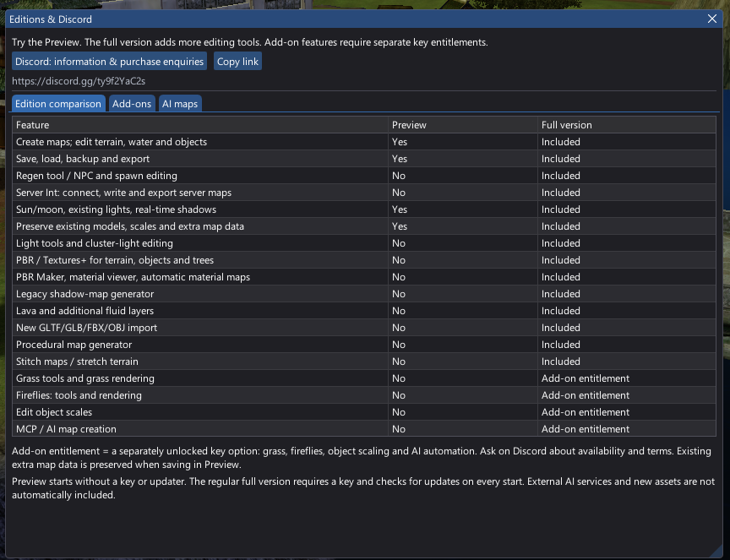Click 'Add-on entitlement' for Grass tools
Screen dimensions: 730x560
pos(627,378)
